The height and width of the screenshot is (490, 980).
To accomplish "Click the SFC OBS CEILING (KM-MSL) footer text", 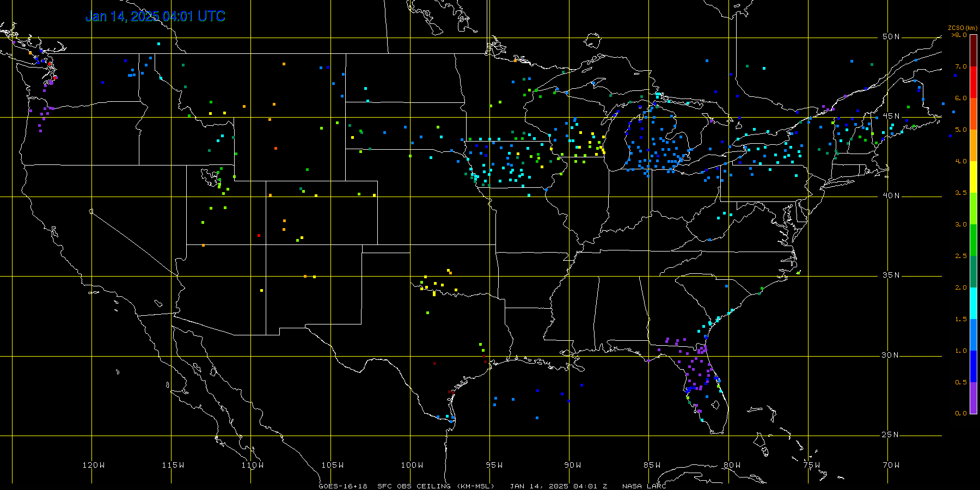I will click(436, 486).
